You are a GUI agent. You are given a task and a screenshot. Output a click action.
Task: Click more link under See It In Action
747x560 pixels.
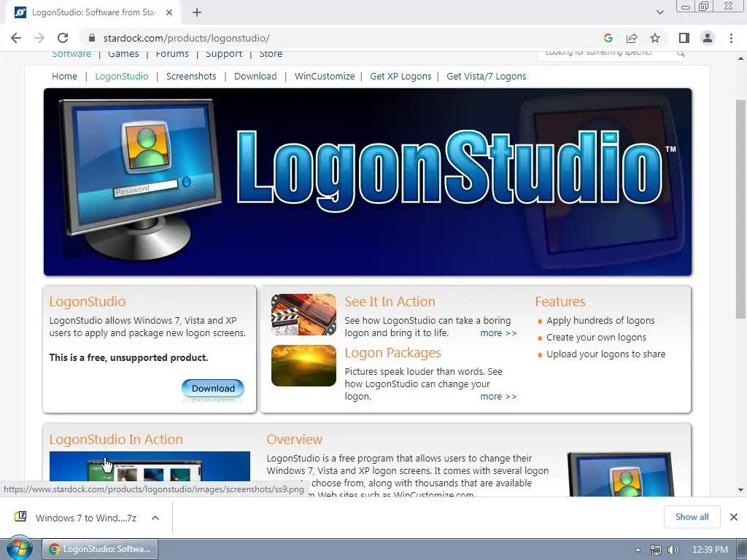(x=498, y=332)
